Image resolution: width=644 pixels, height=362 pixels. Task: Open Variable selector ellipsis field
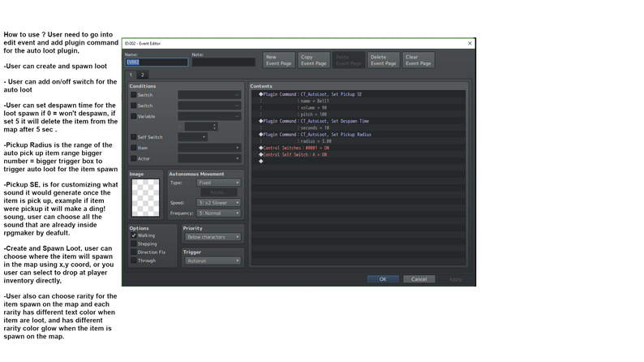coord(209,116)
